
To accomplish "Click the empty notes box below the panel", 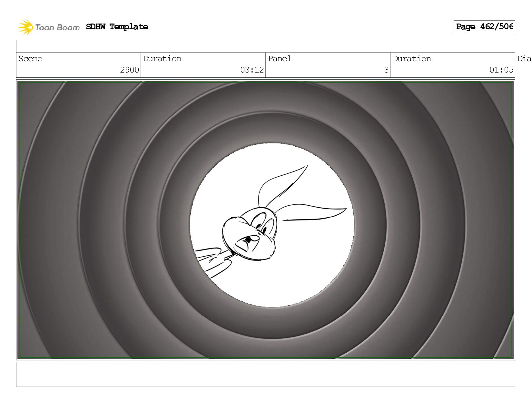I will (265, 374).
